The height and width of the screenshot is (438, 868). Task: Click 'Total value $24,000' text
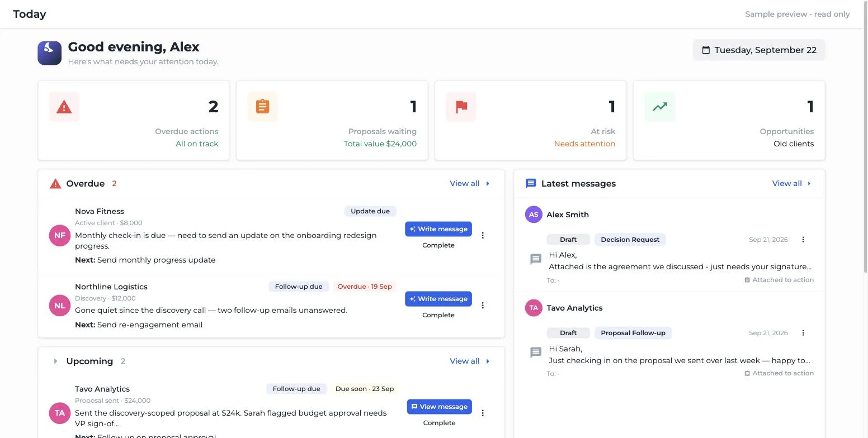point(380,144)
